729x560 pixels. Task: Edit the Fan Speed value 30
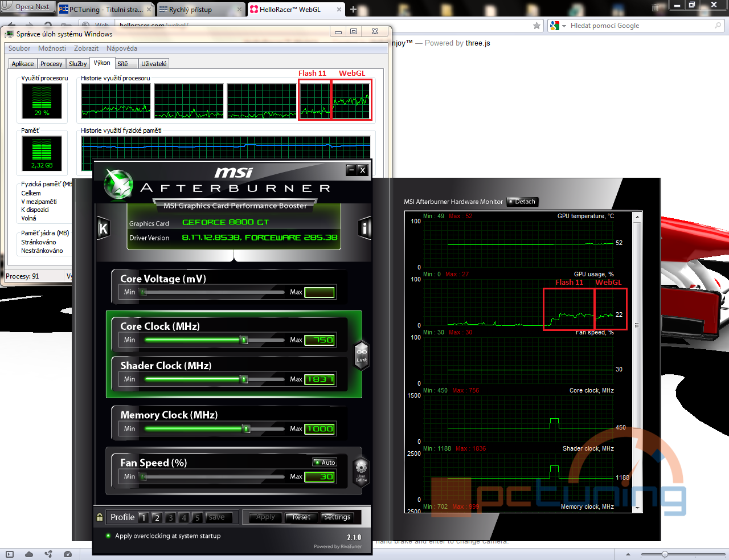pos(320,477)
